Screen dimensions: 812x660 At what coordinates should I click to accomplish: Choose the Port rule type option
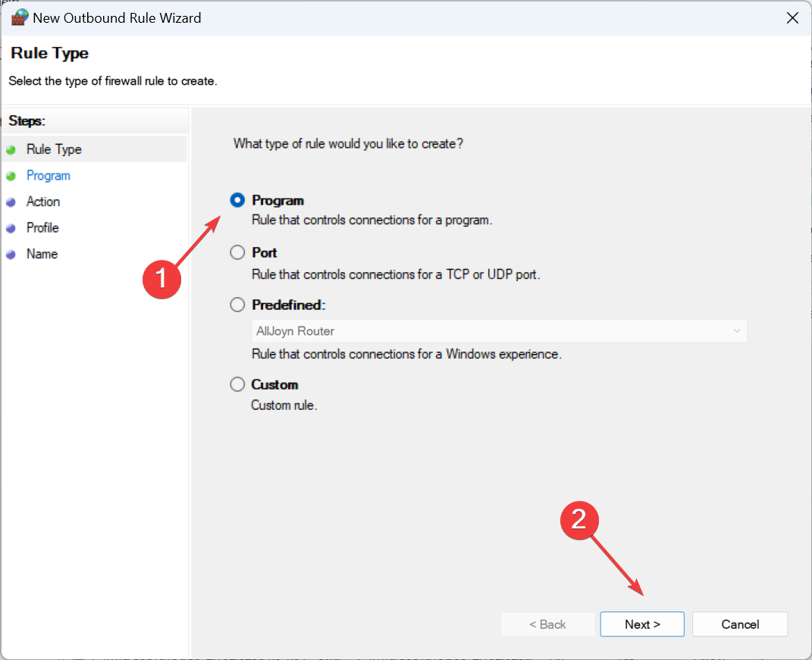(238, 253)
